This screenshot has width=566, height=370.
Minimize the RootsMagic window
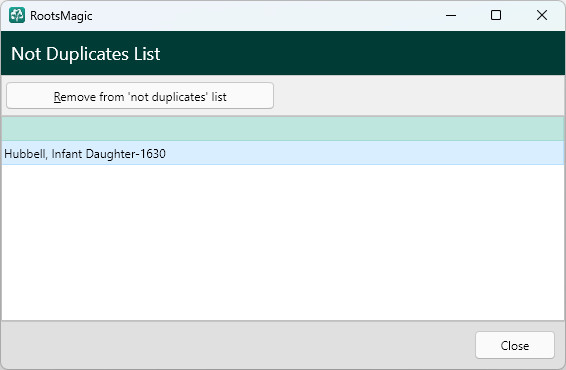(451, 15)
